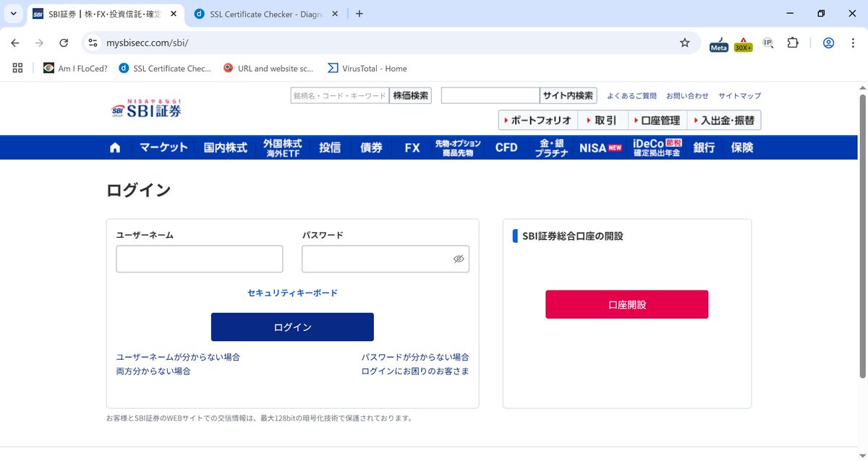Click the IP lookup extension icon
This screenshot has width=868, height=461.
768,43
